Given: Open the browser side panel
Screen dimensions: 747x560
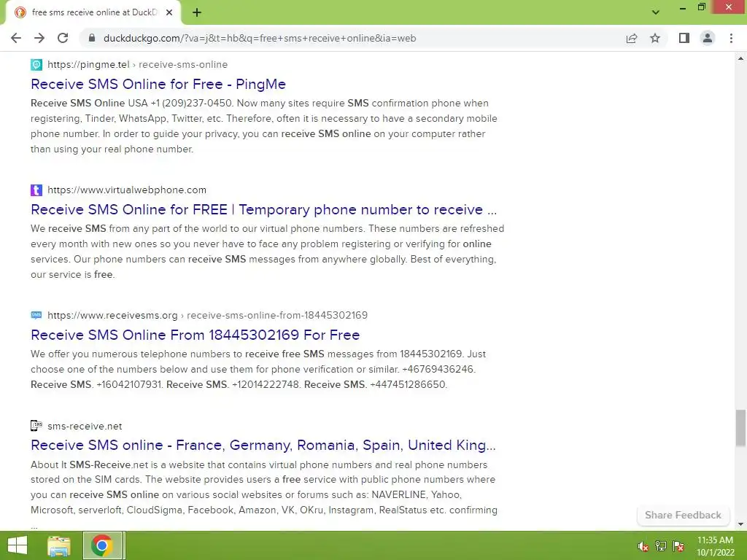Looking at the screenshot, I should [684, 38].
